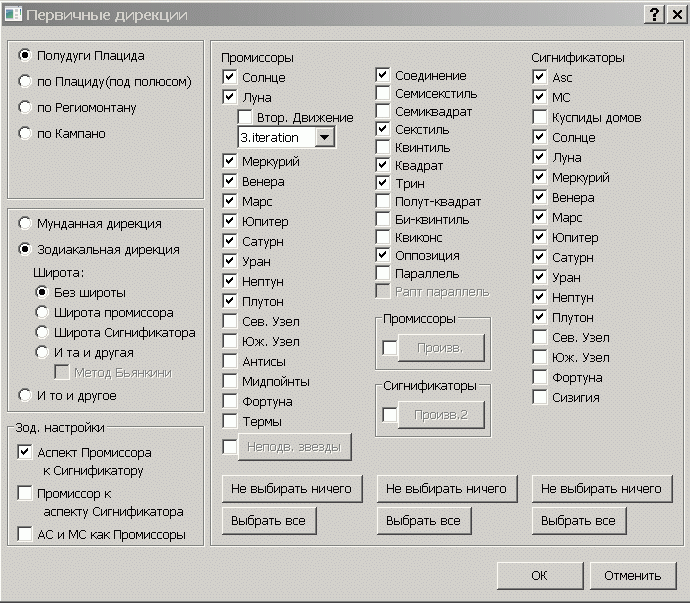Enable Квинтиль aspect
This screenshot has width=690, height=603.
383,147
